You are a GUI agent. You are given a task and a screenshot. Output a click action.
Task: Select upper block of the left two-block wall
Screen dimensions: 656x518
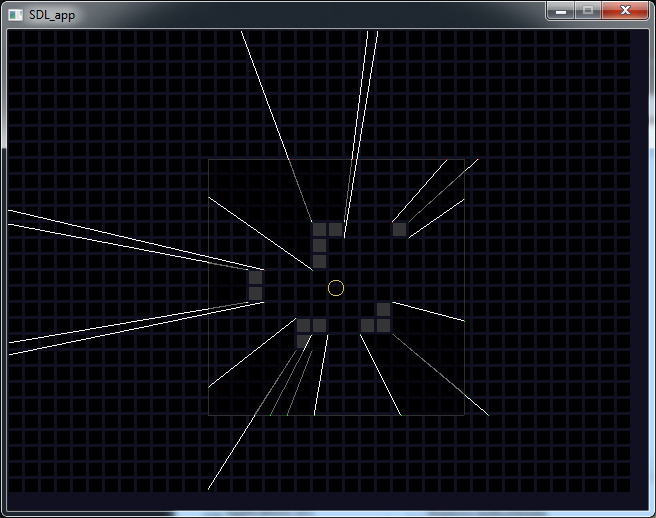coord(255,277)
